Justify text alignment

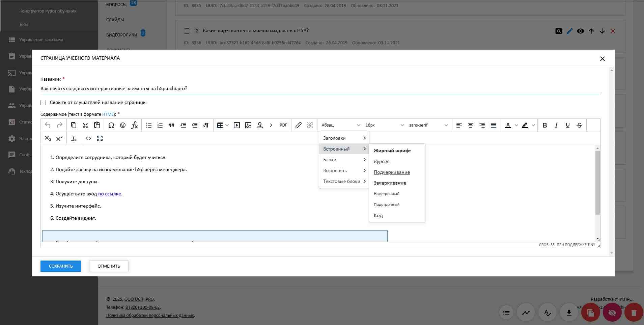tap(494, 125)
